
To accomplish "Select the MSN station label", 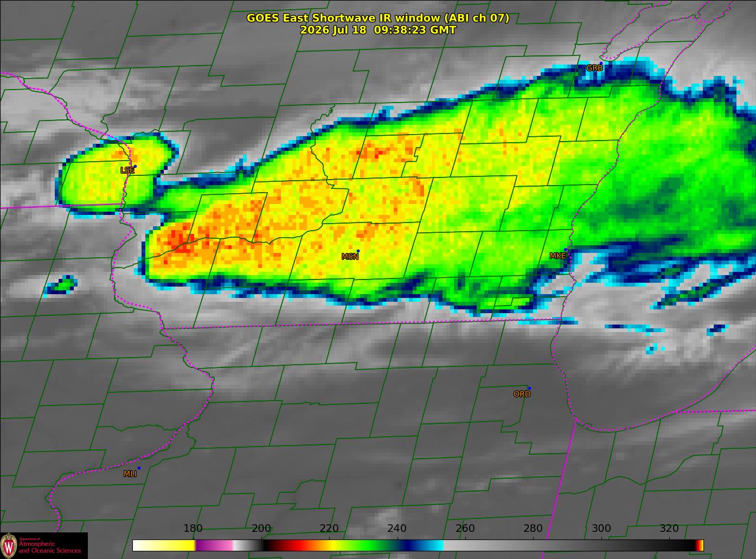I will click(350, 257).
